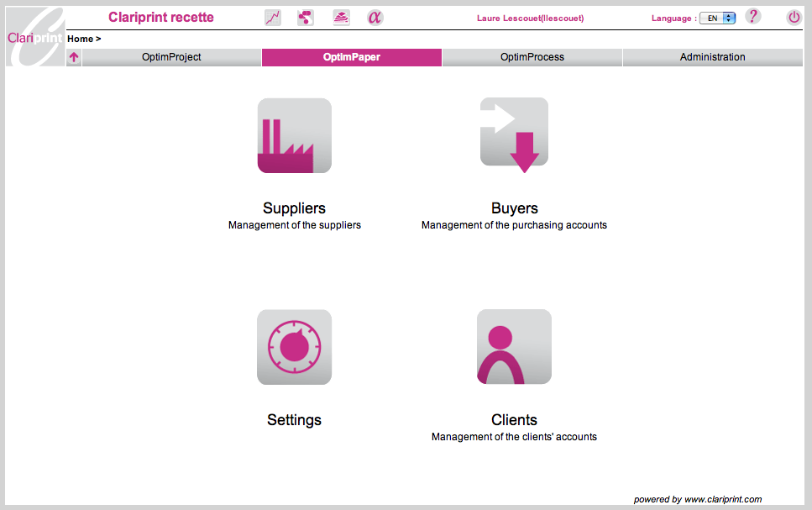
Task: Click the stacked paper icon in header
Action: [340, 18]
